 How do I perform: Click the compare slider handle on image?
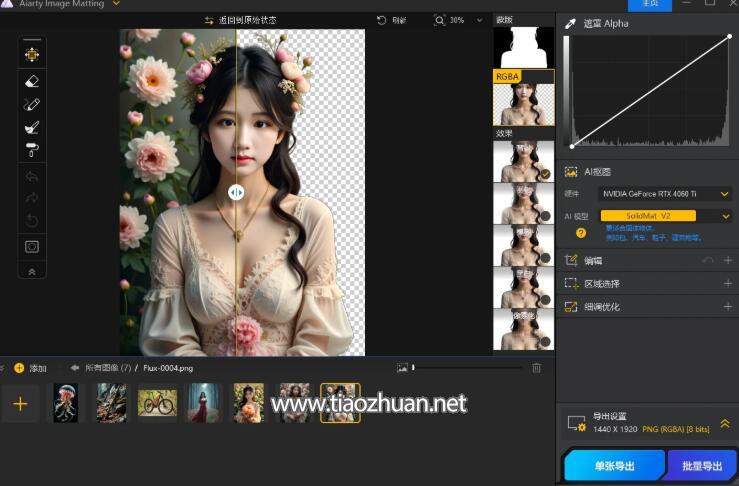(236, 192)
